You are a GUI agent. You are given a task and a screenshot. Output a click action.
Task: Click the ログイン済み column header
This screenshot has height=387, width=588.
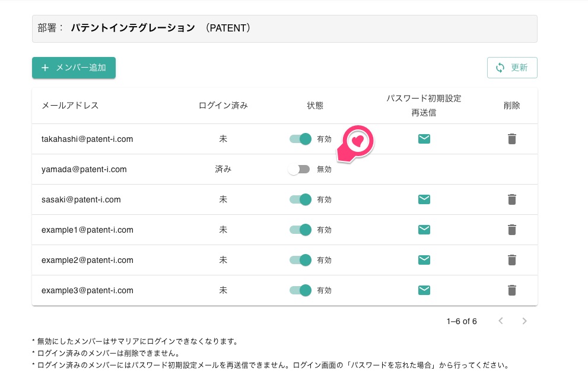[223, 106]
